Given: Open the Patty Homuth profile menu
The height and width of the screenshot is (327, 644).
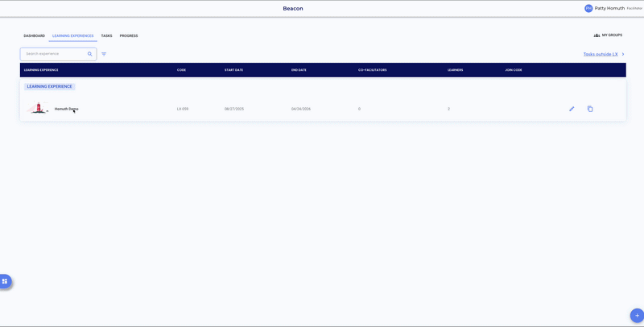Looking at the screenshot, I should [609, 8].
